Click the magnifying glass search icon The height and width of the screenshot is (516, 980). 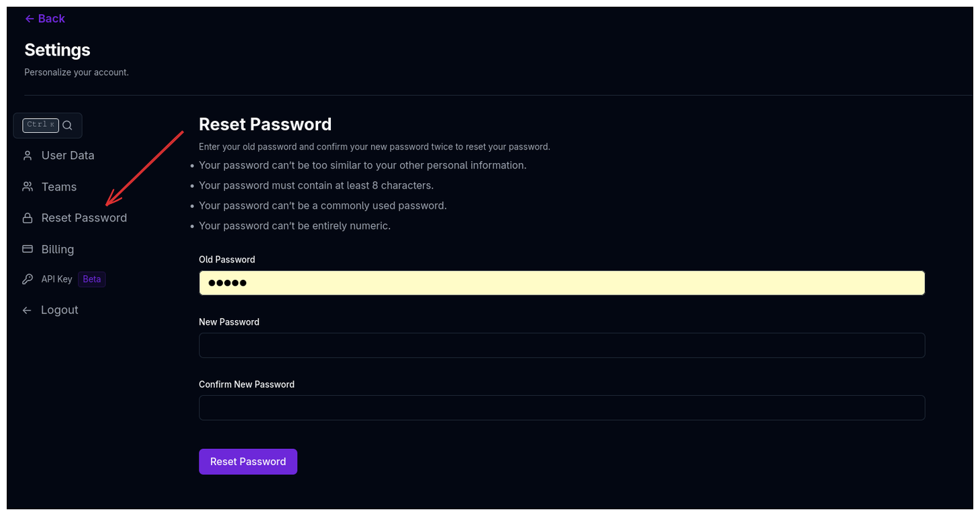pyautogui.click(x=66, y=125)
